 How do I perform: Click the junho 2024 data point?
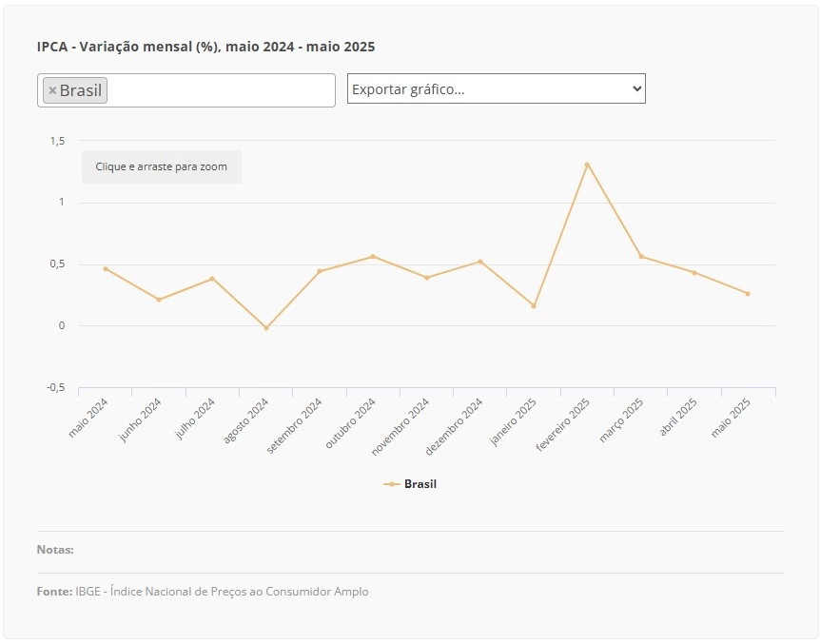pos(159,300)
